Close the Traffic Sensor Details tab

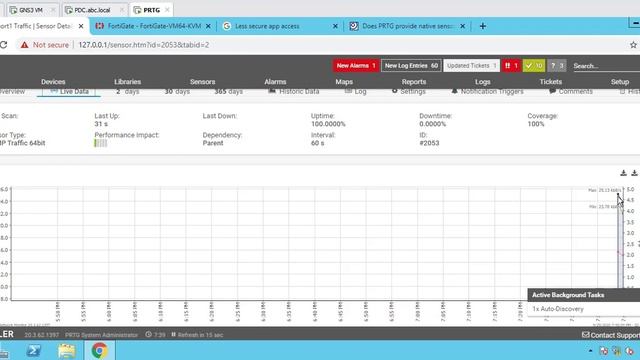tap(81, 26)
